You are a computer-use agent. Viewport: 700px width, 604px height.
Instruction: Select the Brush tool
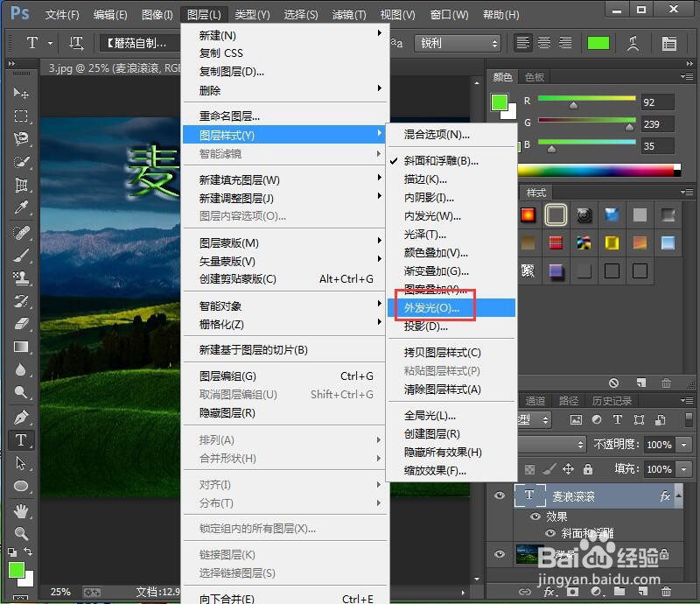[x=21, y=254]
